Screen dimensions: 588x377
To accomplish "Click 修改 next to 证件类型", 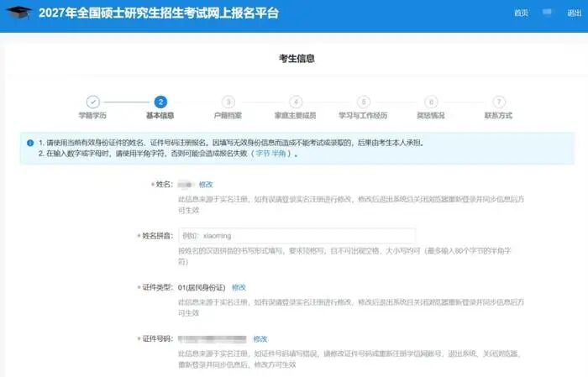I will tap(239, 287).
